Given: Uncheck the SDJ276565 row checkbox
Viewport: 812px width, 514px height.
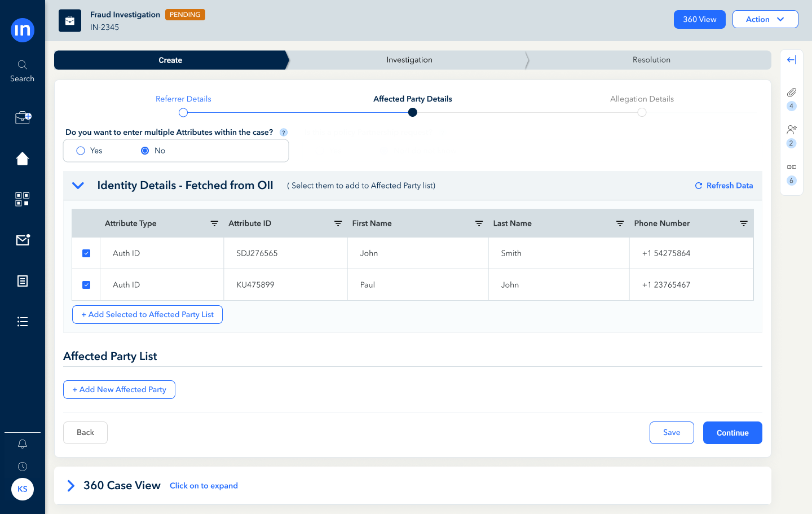Looking at the screenshot, I should 86,253.
